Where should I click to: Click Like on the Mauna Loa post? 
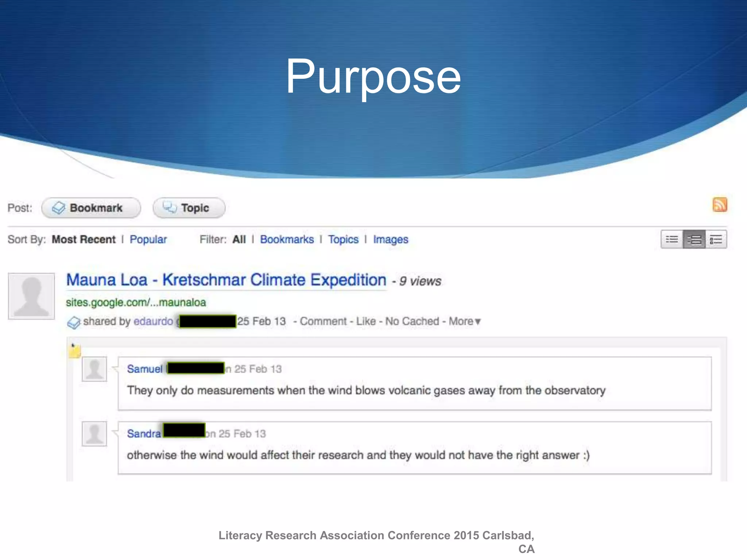(366, 321)
